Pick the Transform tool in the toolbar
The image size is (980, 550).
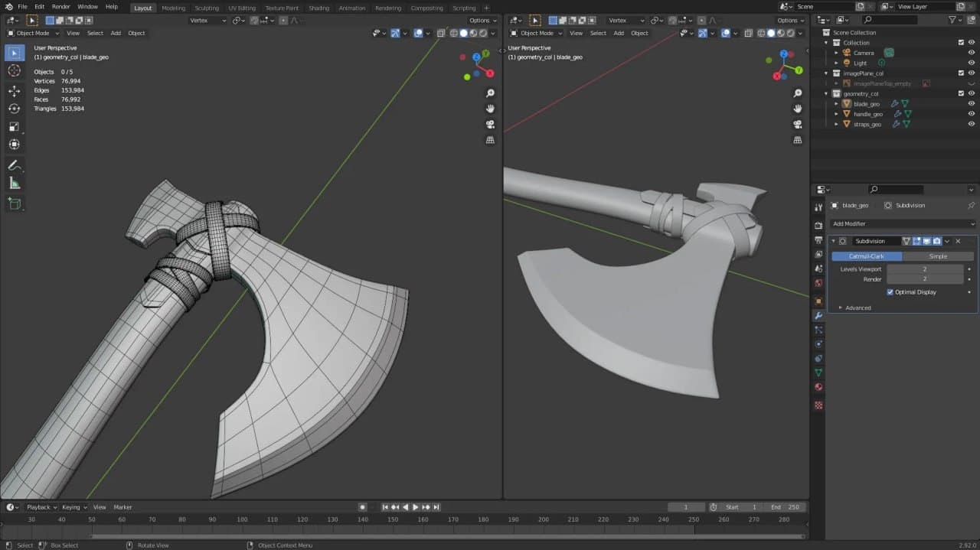[x=14, y=144]
